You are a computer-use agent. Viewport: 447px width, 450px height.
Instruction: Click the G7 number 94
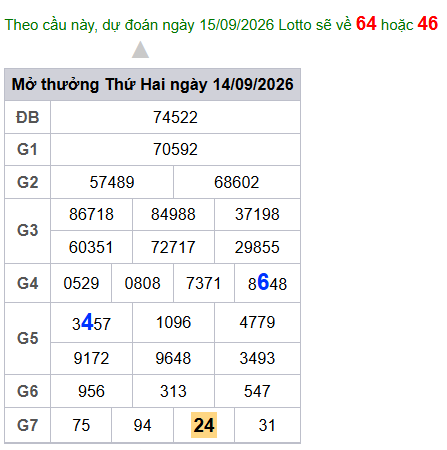point(143,425)
